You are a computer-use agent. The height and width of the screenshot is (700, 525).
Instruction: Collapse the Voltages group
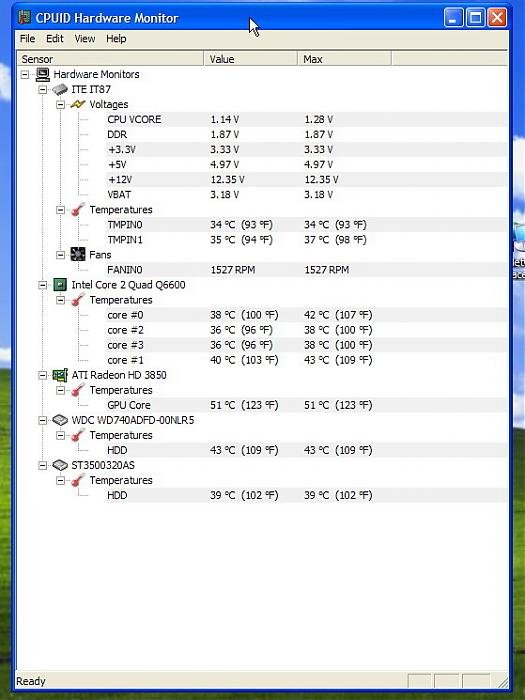pyautogui.click(x=61, y=105)
